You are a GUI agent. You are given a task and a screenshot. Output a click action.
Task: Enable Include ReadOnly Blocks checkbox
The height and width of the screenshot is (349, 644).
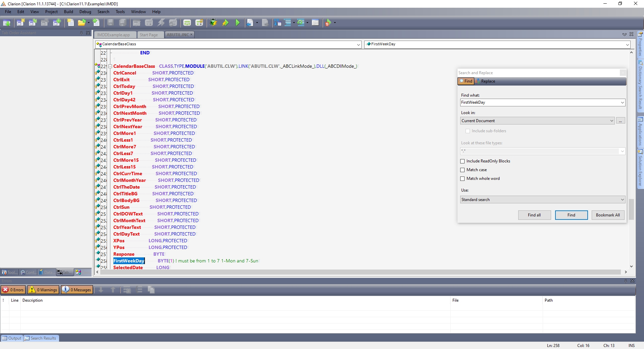point(463,161)
